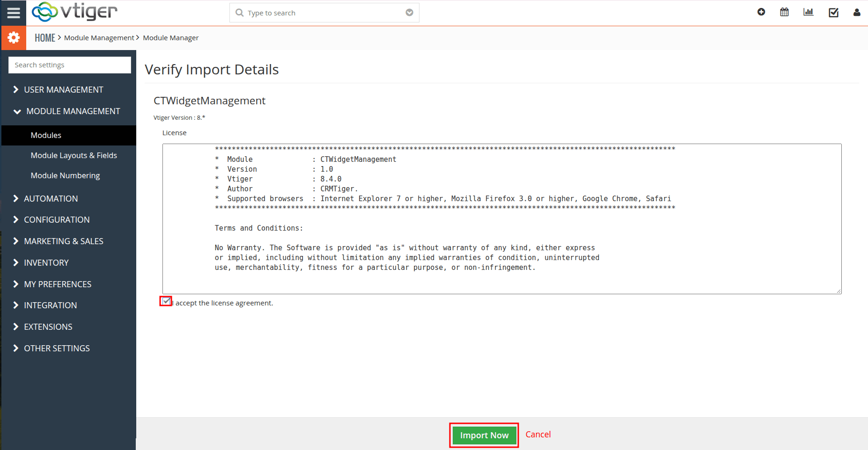Expand USER MANAGEMENT section
Viewport: 868px width, 450px height.
[64, 89]
